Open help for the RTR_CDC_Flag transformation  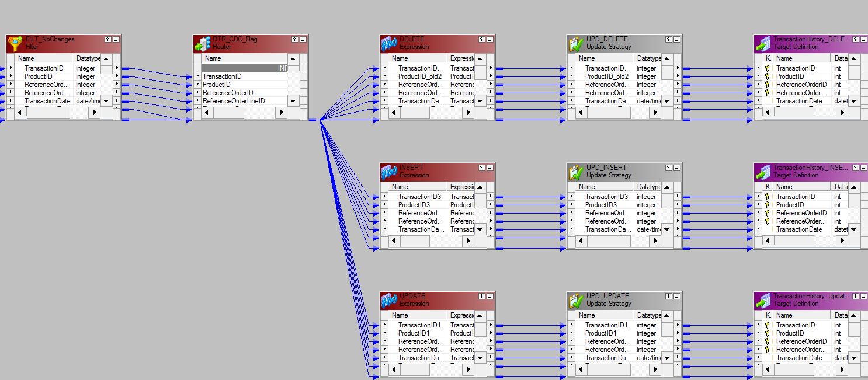click(x=294, y=40)
